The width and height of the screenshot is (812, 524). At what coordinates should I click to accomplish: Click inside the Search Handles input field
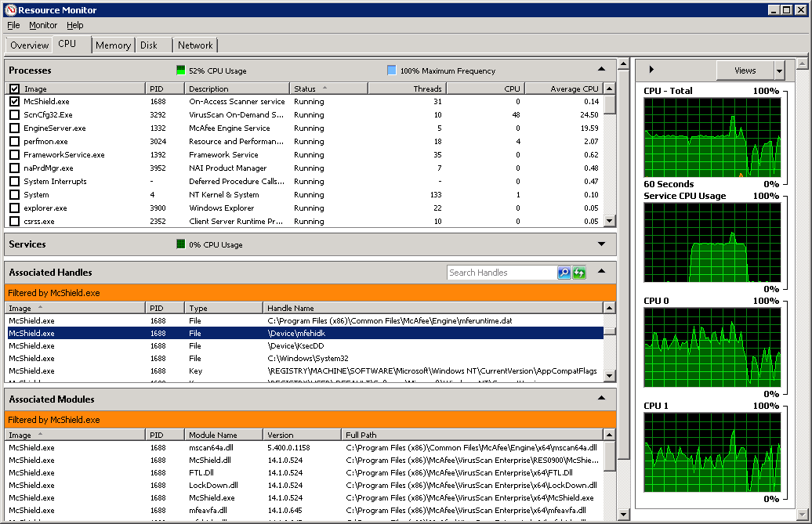[502, 272]
